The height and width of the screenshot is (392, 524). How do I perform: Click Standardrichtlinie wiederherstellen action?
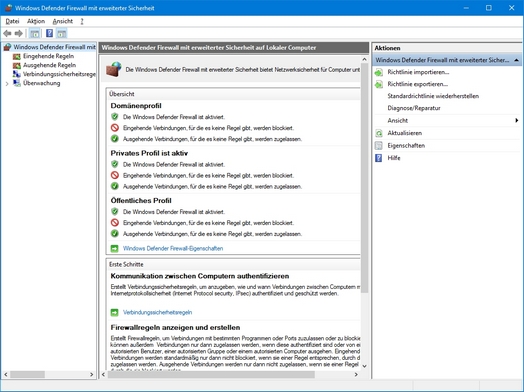tap(433, 96)
